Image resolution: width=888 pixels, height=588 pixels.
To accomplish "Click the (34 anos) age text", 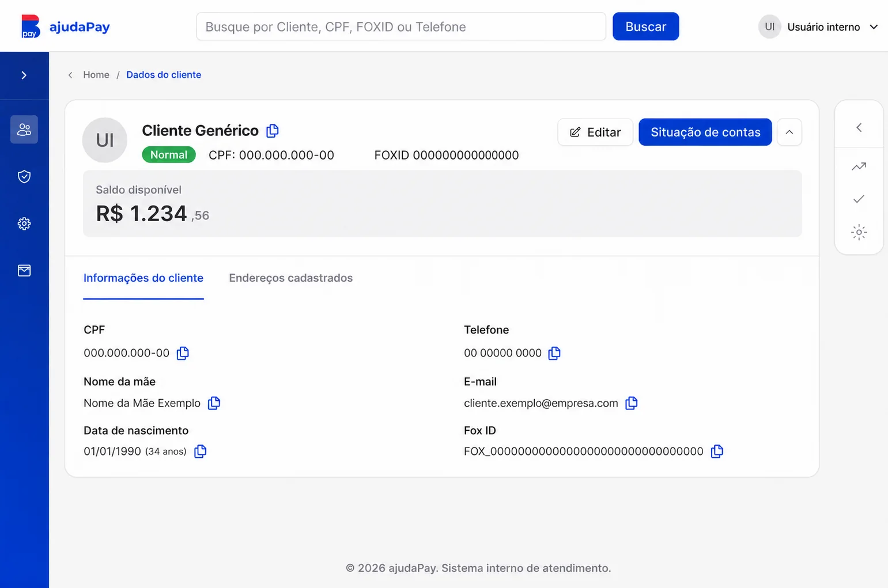I will click(166, 452).
